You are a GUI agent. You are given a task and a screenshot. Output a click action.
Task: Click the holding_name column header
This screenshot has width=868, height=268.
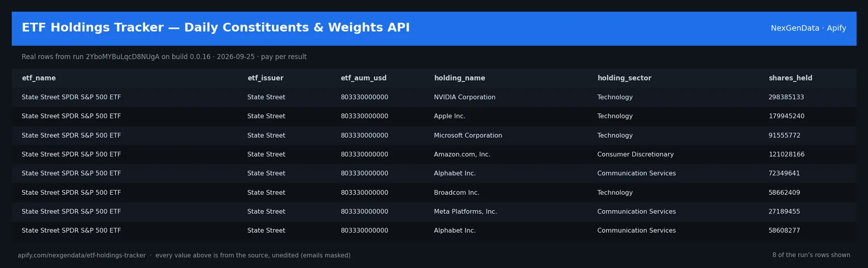pos(460,78)
